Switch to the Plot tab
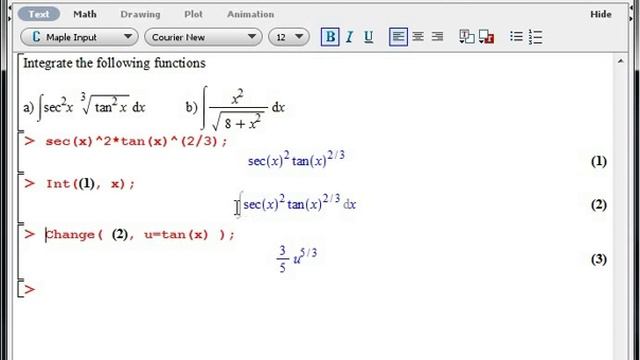Viewport: 640px width, 360px height. (x=193, y=14)
